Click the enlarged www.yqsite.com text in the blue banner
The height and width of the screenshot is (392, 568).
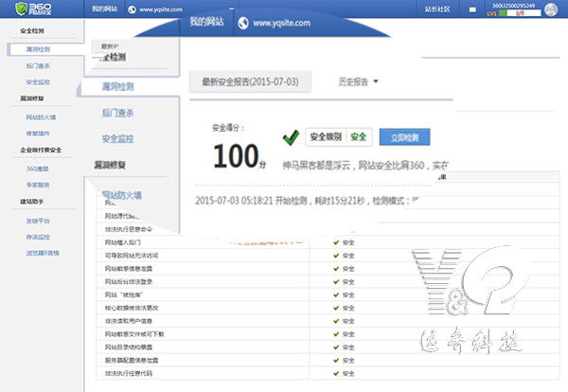pyautogui.click(x=281, y=23)
